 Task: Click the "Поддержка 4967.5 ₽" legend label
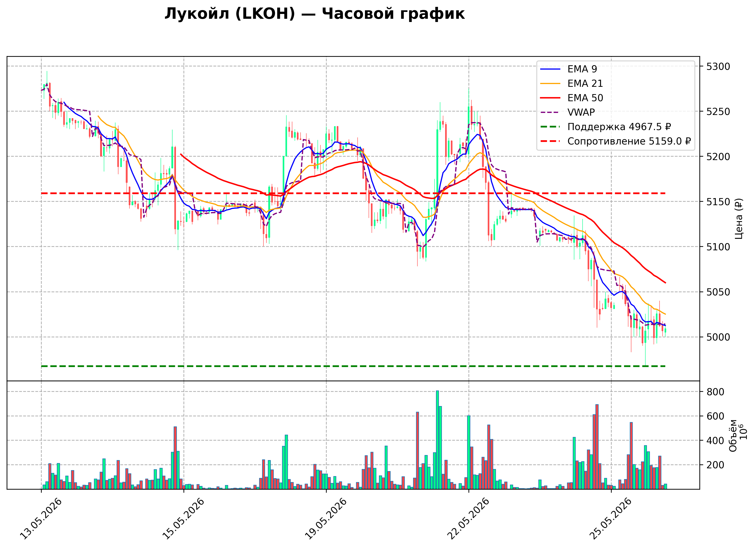pos(619,127)
